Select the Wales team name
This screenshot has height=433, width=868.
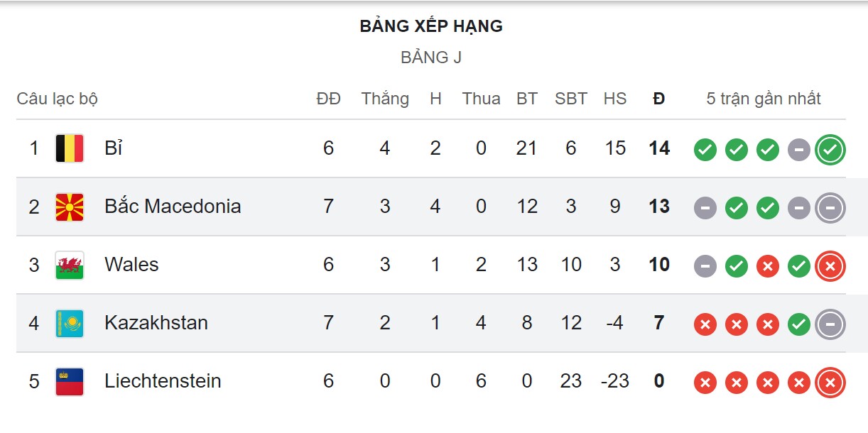131,265
